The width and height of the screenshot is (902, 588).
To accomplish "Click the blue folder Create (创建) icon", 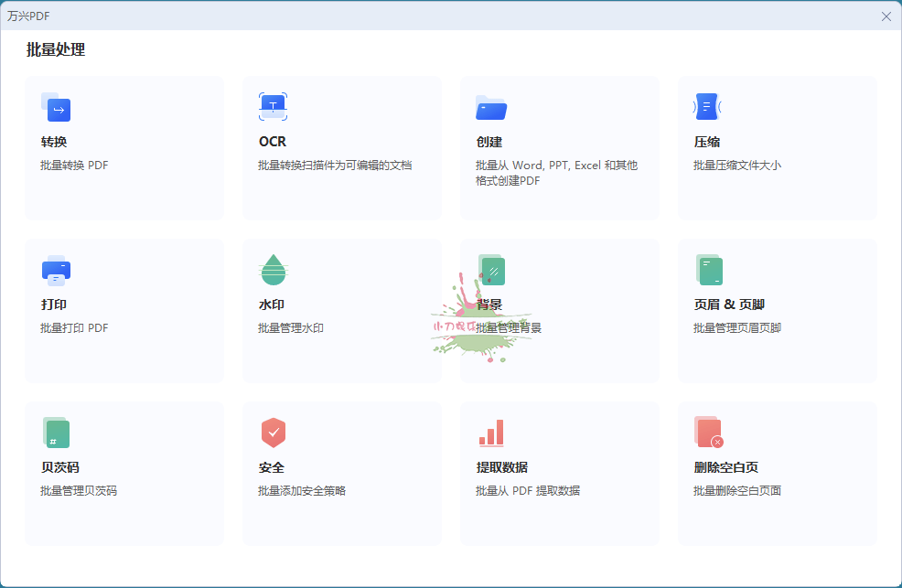I will point(491,108).
